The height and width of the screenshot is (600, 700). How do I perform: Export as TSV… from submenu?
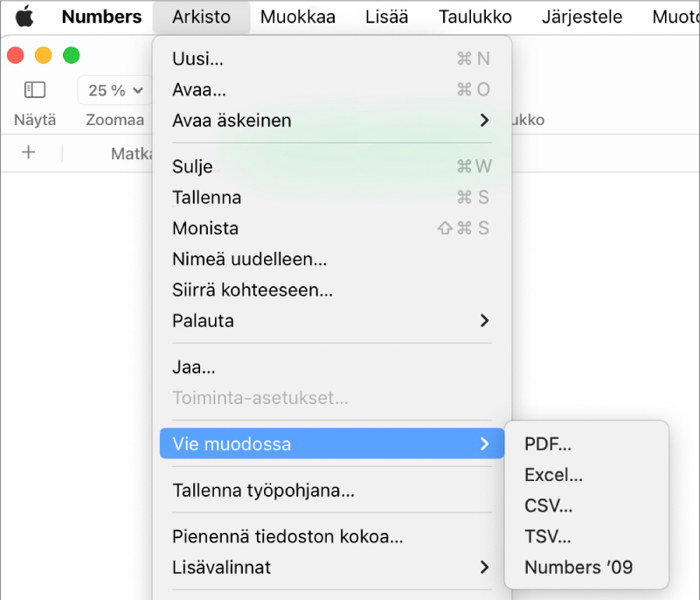click(x=586, y=536)
